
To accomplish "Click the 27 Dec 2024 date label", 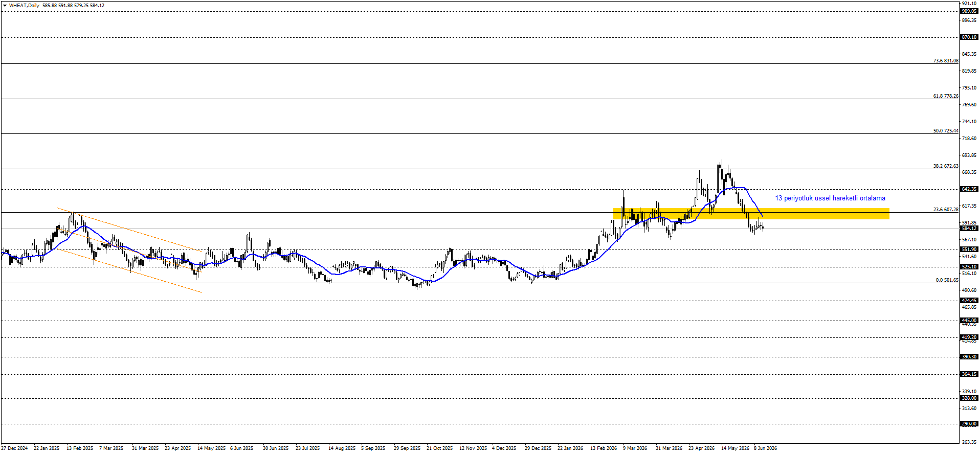I will 14,448.
